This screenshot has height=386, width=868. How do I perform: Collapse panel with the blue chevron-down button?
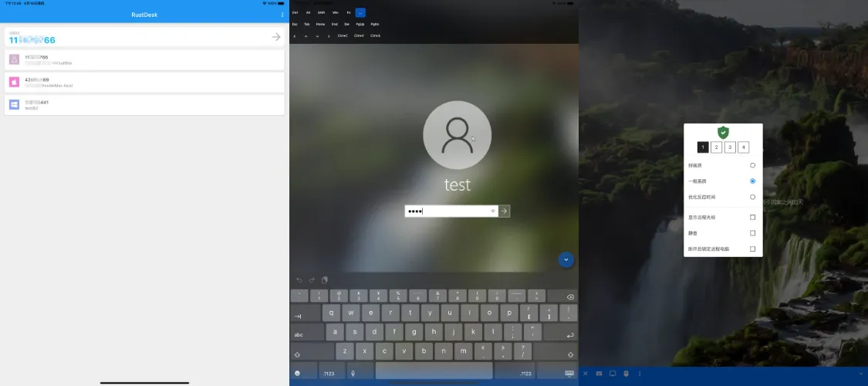[x=566, y=260]
